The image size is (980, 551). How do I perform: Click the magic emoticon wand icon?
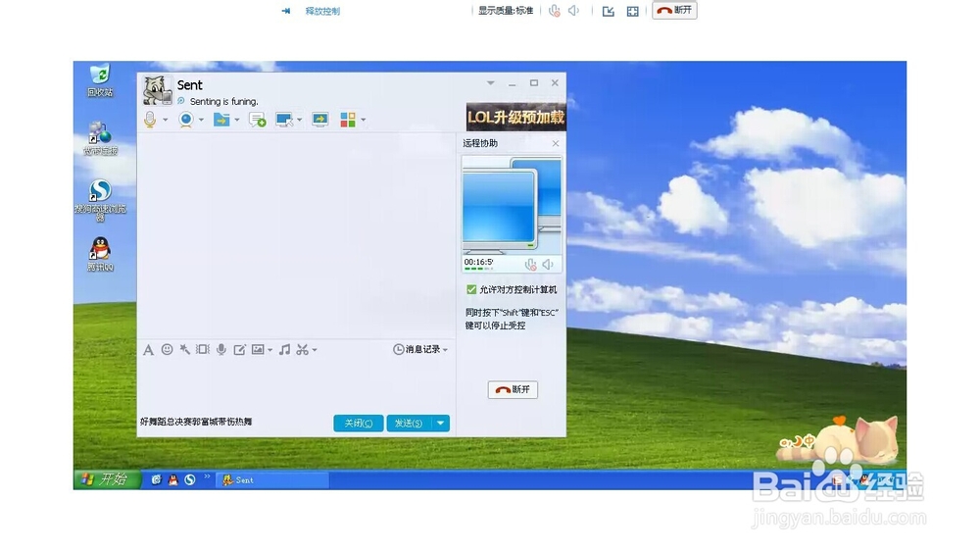[x=185, y=350]
